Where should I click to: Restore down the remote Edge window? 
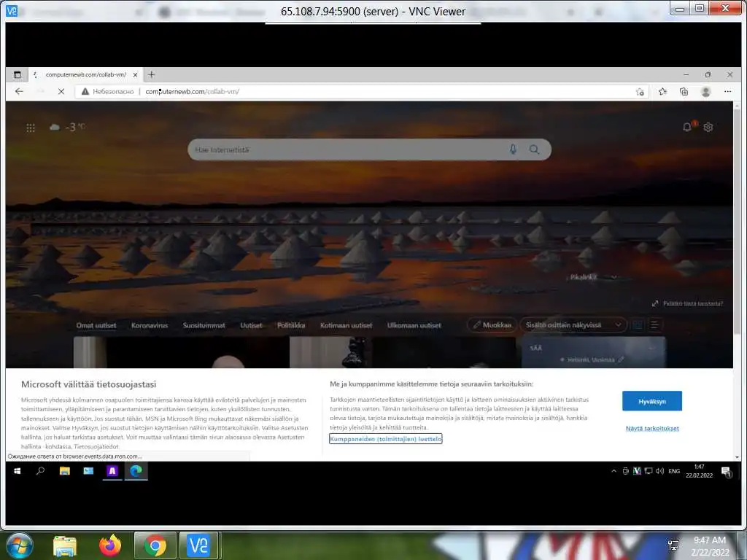point(708,75)
